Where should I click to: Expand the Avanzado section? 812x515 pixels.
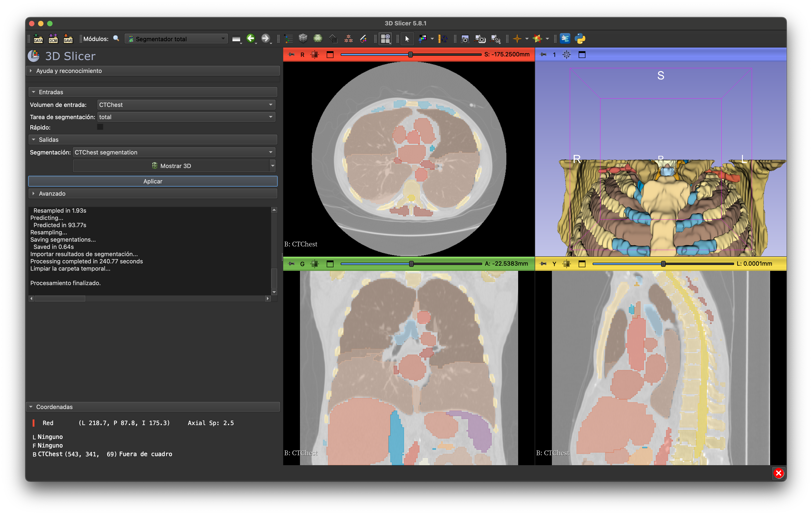coord(52,193)
